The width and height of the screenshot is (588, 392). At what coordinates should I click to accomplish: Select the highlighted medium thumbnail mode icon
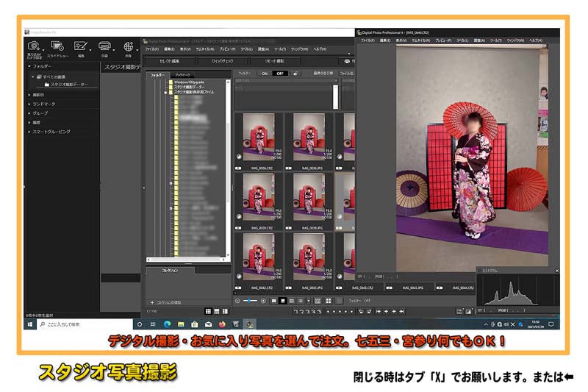click(x=283, y=301)
